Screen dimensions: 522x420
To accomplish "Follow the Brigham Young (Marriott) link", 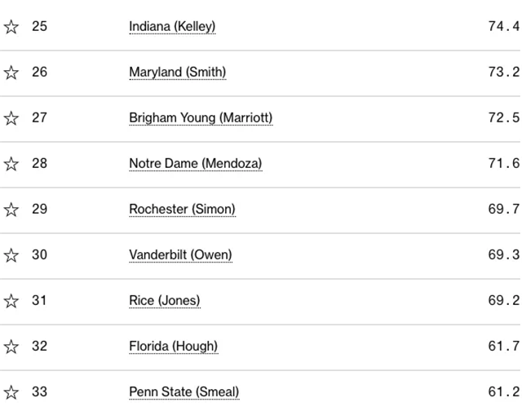I will tap(201, 118).
